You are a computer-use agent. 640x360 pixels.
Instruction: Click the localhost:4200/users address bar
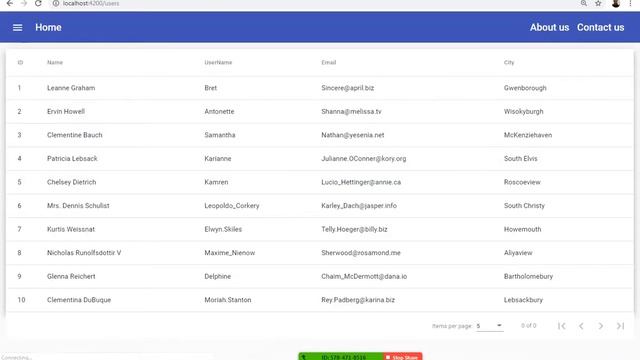[x=91, y=3]
